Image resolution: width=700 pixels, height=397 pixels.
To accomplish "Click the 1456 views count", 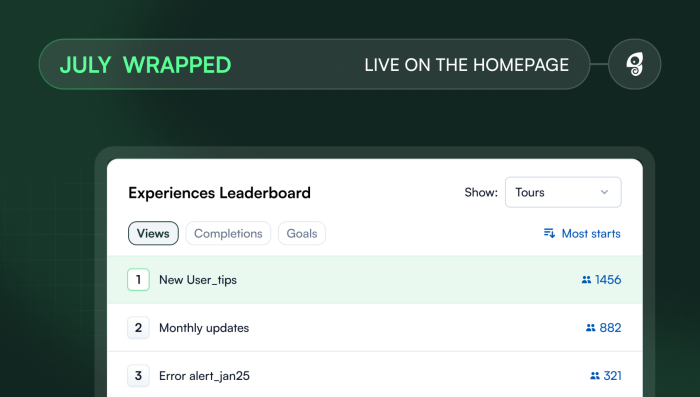I will (608, 280).
